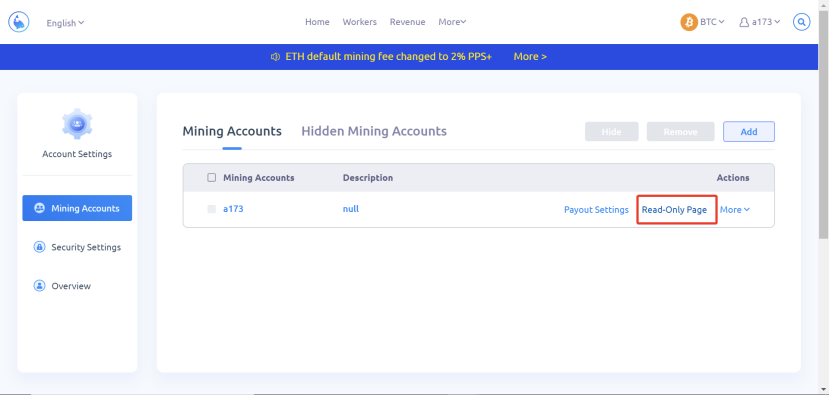
Task: Click the Security Settings lock icon
Action: point(39,247)
